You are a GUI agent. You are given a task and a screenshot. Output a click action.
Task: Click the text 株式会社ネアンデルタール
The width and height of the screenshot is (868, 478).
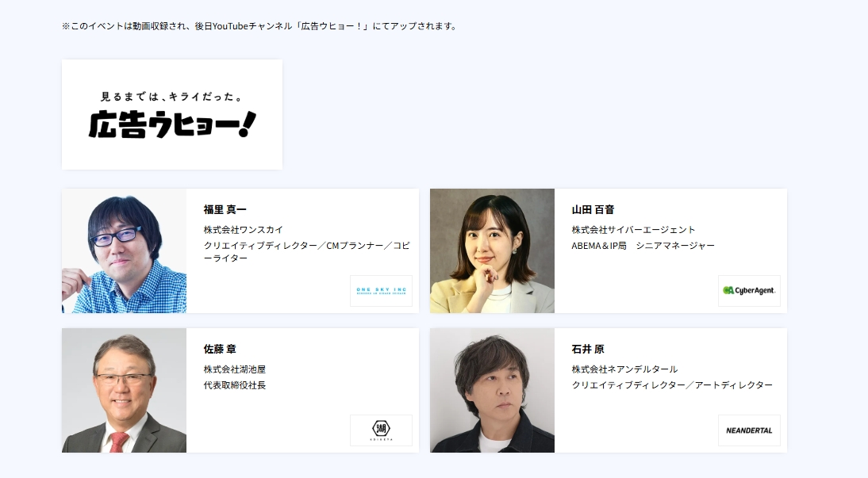tap(624, 369)
